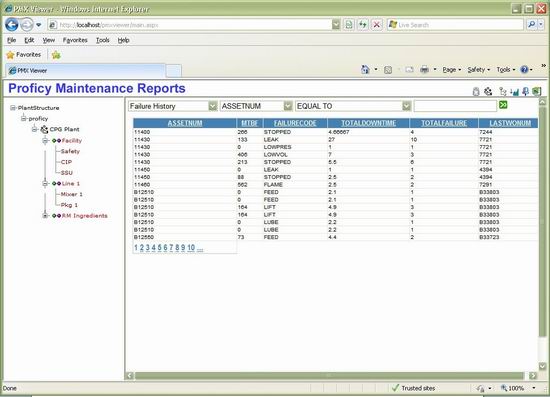This screenshot has width=550, height=397.
Task: Select the Mixer 1 tree item
Action: tap(72, 194)
